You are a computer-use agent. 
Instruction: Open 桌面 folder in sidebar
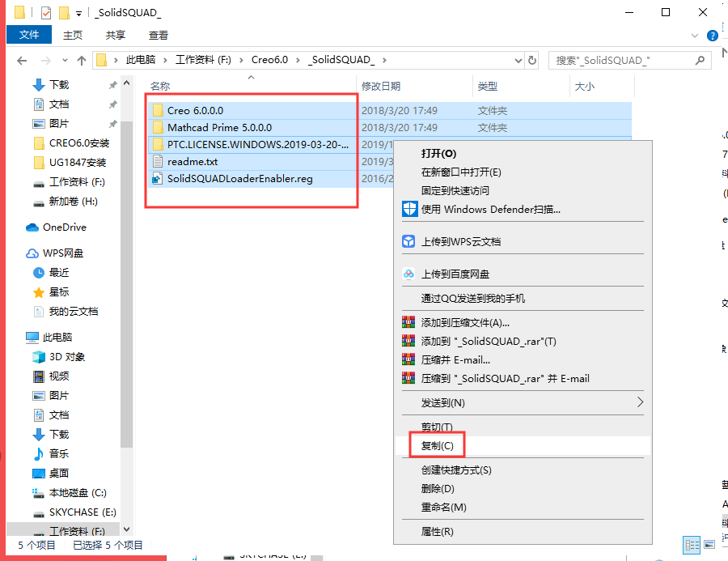[59, 474]
